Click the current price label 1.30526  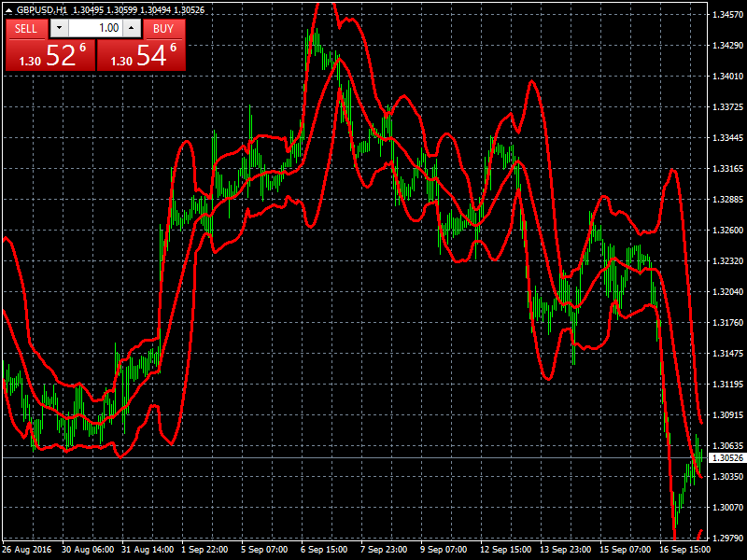727,458
